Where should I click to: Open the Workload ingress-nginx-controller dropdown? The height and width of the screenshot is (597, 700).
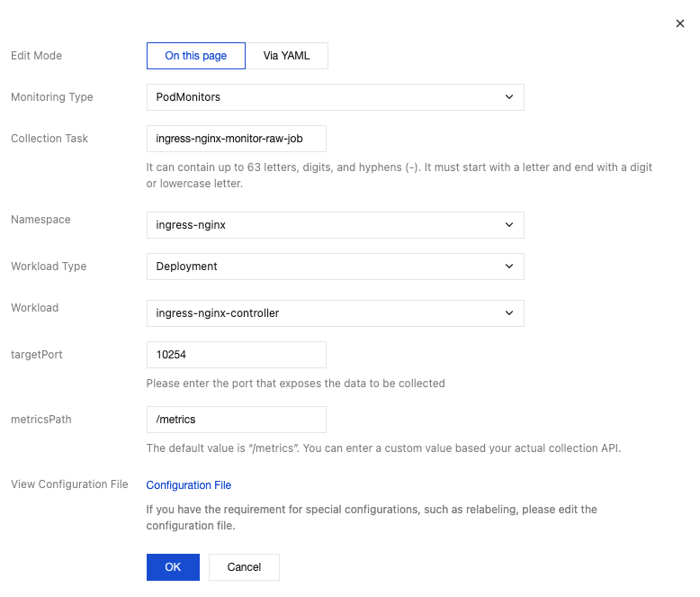click(x=324, y=313)
